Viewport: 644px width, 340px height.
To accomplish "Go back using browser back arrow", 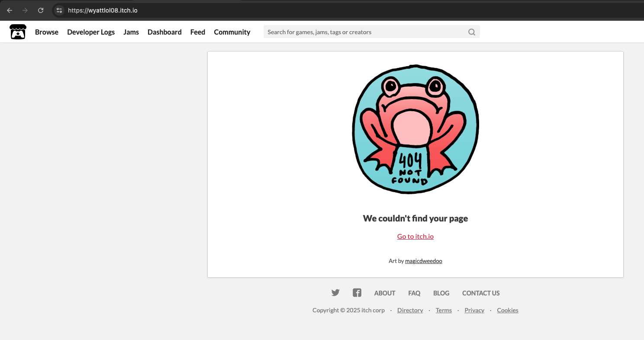I will coord(10,10).
